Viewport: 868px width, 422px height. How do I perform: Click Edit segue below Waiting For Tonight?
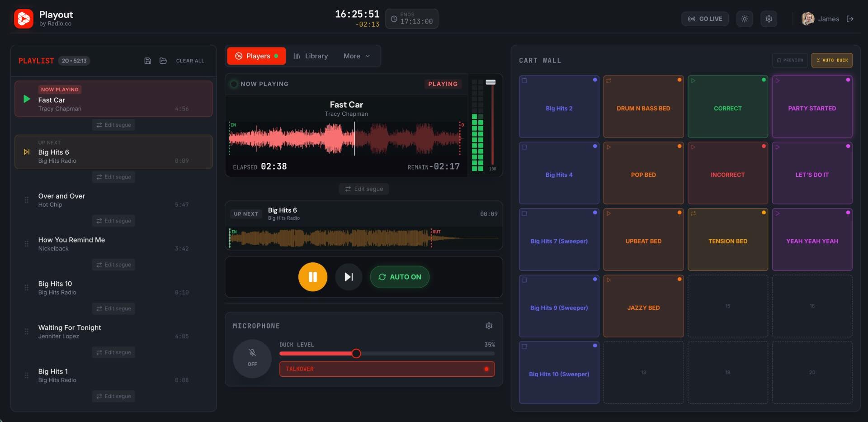113,352
